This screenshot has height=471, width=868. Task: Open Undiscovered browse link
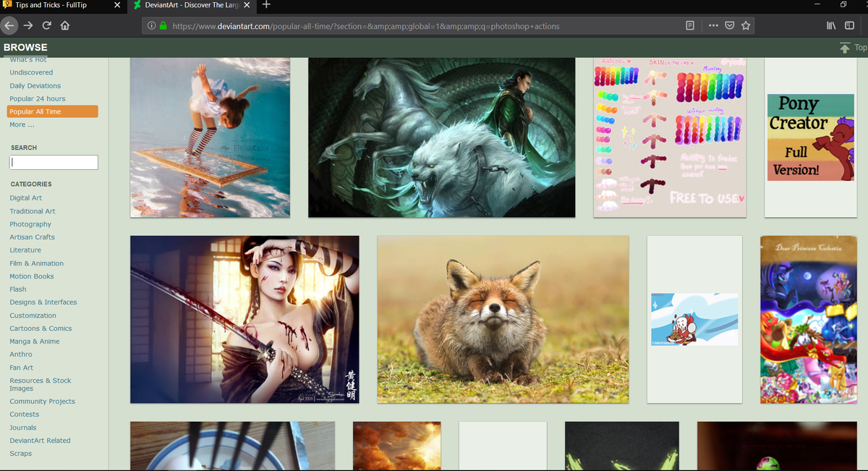coord(31,72)
